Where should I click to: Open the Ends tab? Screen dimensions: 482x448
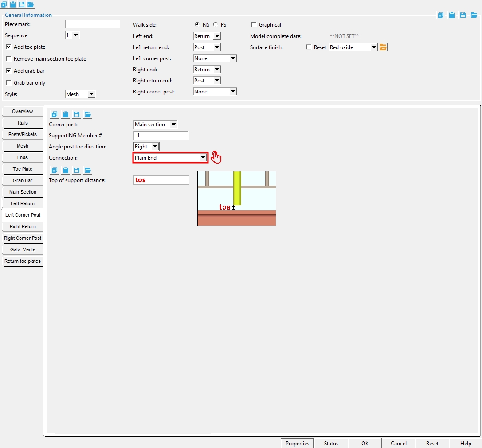pos(23,157)
